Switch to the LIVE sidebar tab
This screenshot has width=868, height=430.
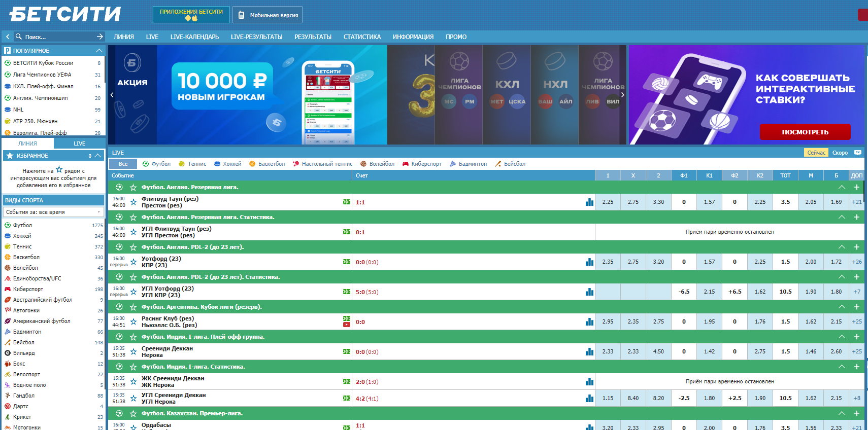point(80,144)
